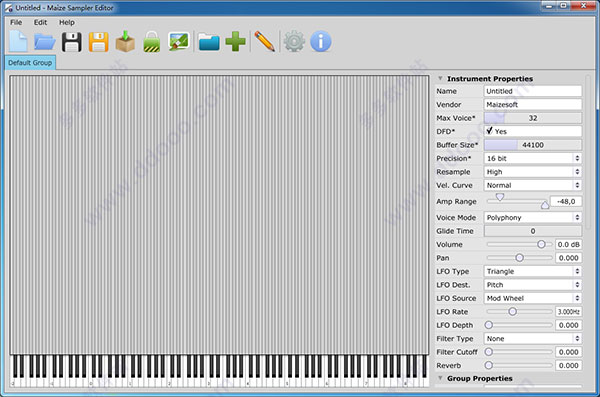Toggle the DFD Yes checkbox
This screenshot has width=600, height=397.
[x=489, y=131]
